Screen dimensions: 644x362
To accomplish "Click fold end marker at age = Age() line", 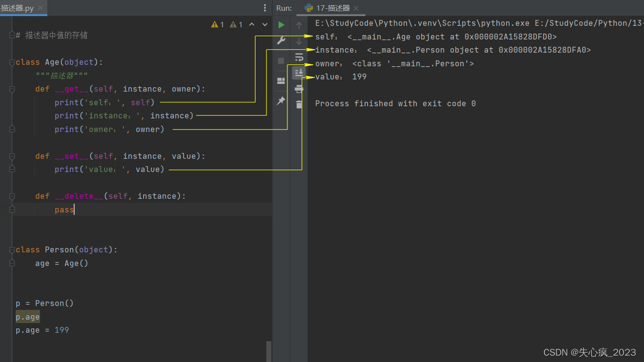I will click(x=12, y=263).
